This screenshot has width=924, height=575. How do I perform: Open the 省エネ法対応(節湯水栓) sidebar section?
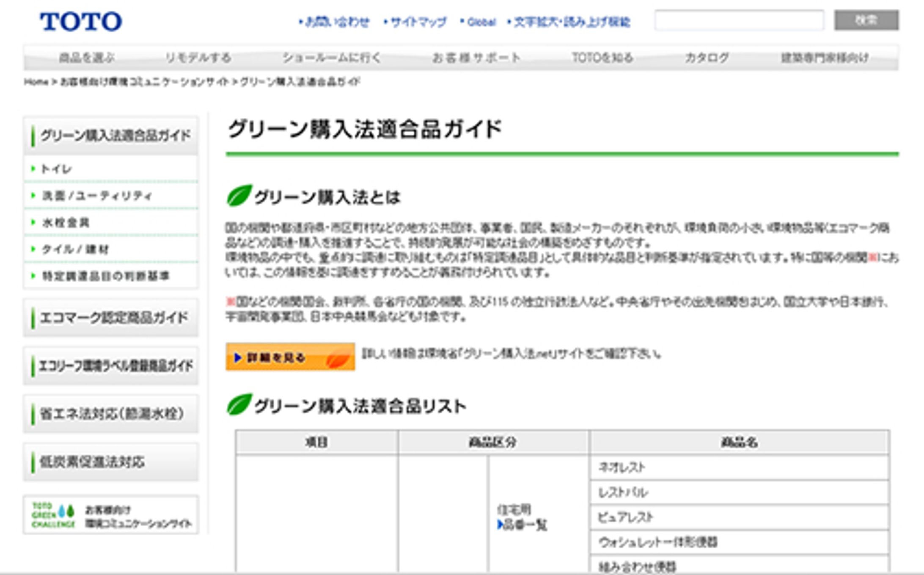pos(112,414)
